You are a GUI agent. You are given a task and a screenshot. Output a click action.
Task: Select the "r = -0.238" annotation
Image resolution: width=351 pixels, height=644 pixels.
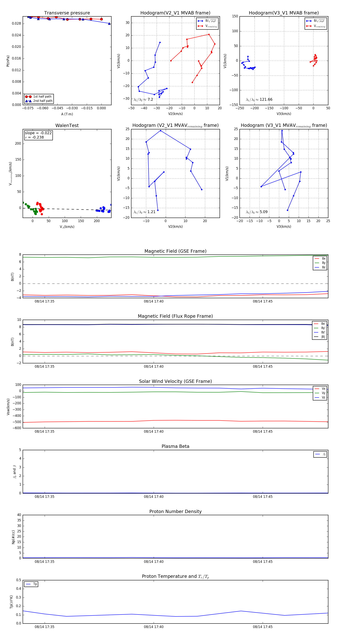click(35, 137)
